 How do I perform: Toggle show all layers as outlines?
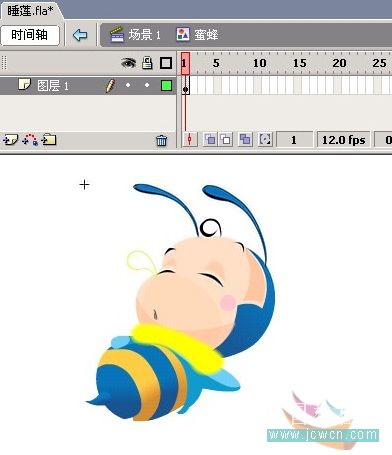coord(166,63)
